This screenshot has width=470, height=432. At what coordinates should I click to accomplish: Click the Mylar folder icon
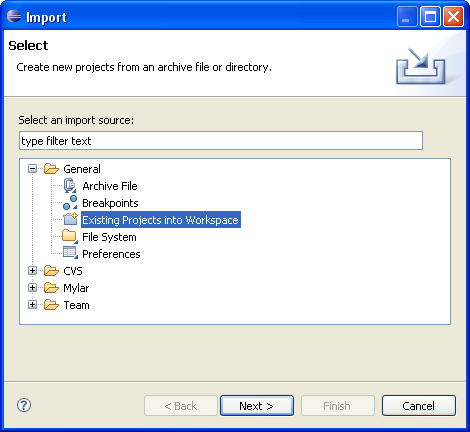51,288
